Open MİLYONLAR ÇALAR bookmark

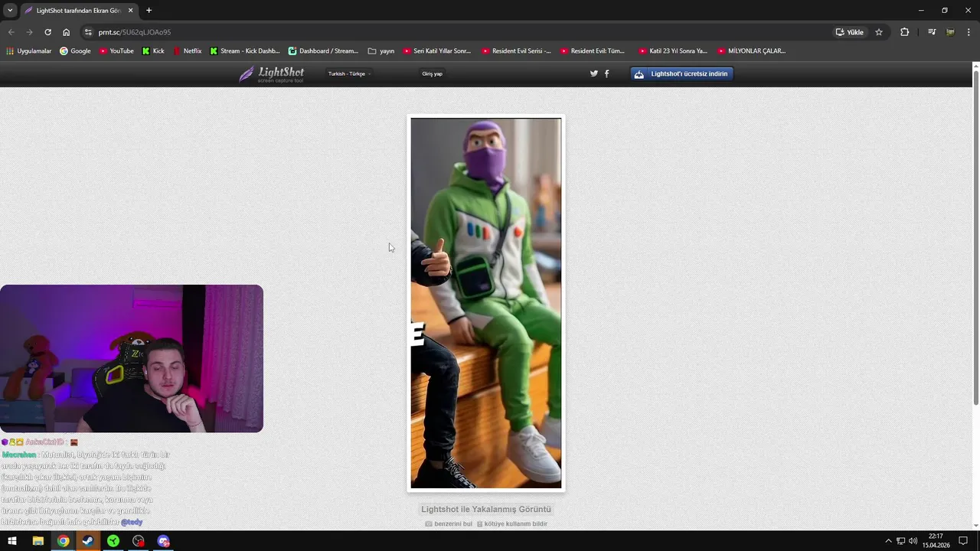(751, 51)
